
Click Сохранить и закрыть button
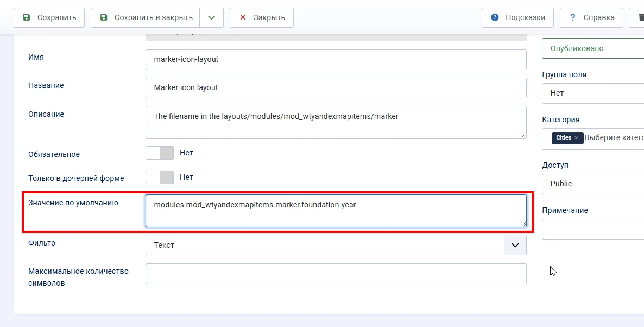146,18
